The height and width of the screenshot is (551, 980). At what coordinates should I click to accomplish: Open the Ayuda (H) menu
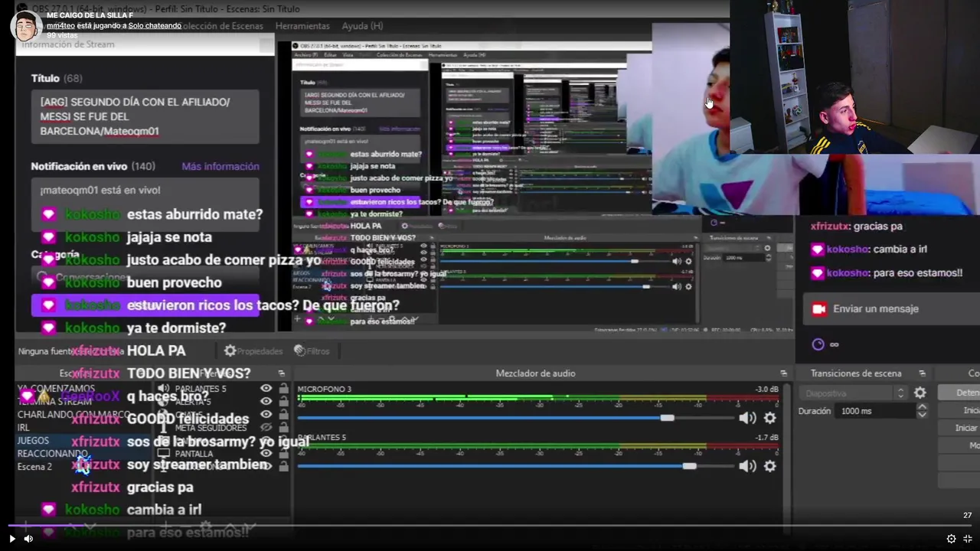[x=362, y=26]
